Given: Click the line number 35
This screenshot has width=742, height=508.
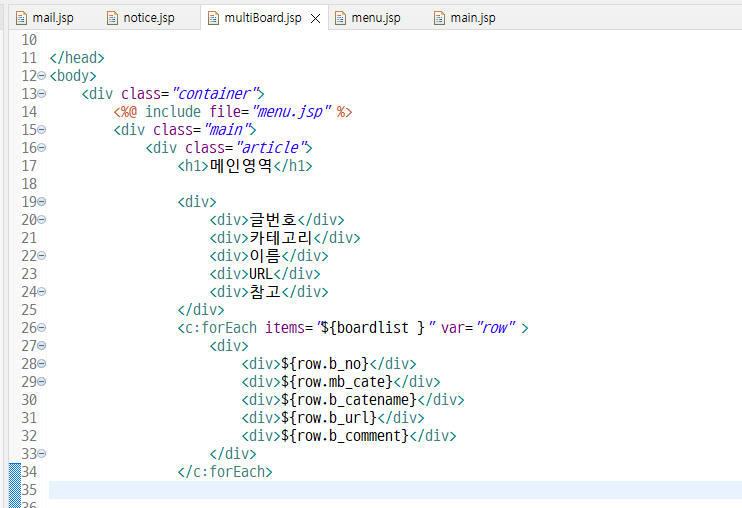Looking at the screenshot, I should [29, 490].
